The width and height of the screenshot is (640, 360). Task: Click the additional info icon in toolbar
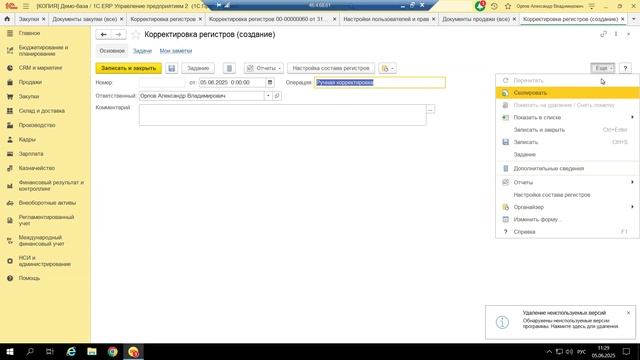229,68
